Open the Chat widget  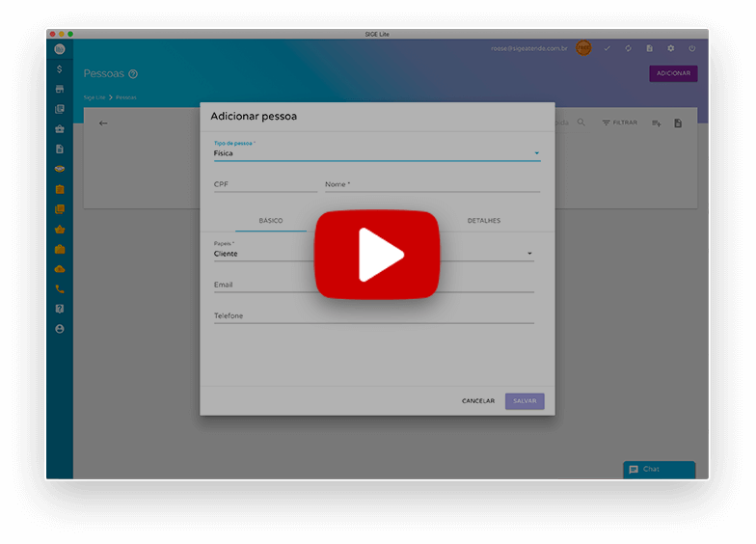659,470
